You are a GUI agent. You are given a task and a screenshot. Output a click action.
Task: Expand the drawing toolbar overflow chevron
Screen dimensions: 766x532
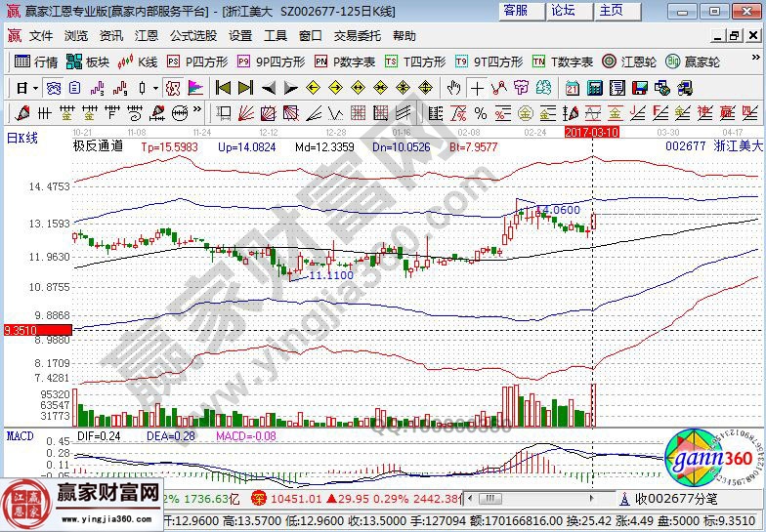coord(197,109)
